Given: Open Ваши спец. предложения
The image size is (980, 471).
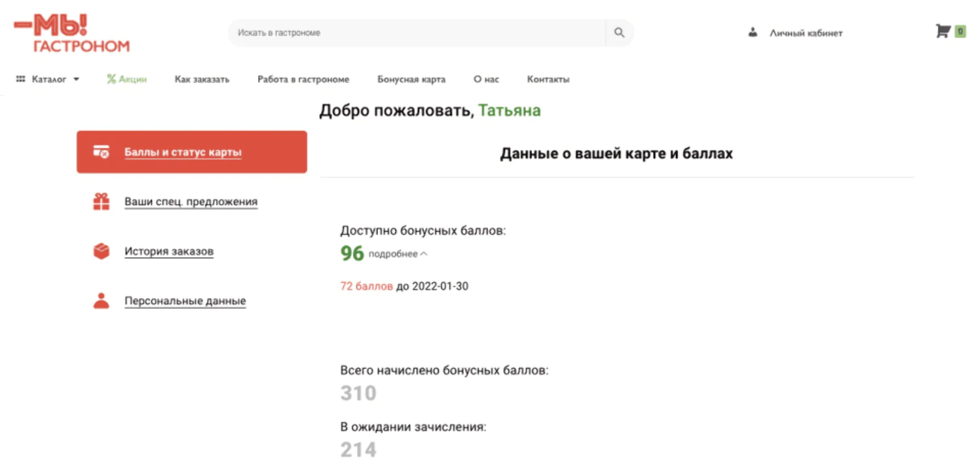Looking at the screenshot, I should click(x=191, y=202).
